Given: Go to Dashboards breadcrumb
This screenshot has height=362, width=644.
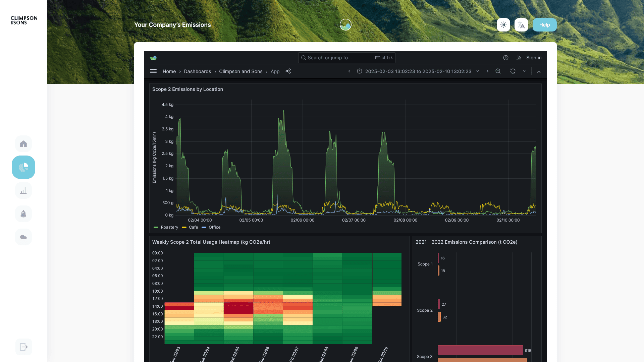Looking at the screenshot, I should [x=197, y=71].
